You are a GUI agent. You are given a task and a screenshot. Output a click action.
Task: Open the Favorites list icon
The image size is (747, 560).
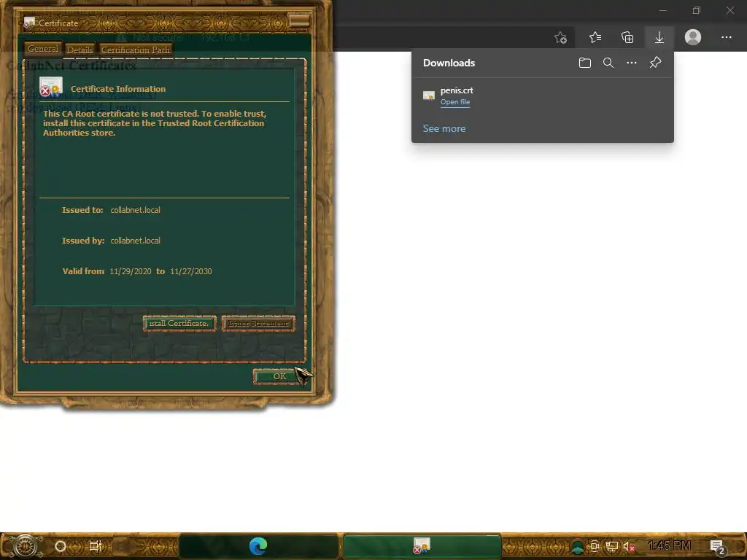595,37
